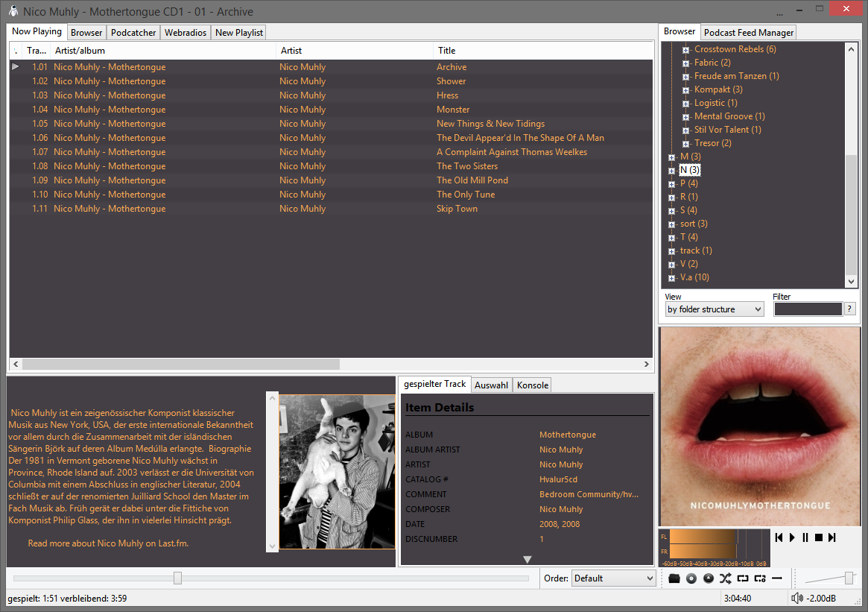This screenshot has width=868, height=612.
Task: Open the Webradios tab
Action: pos(186,33)
